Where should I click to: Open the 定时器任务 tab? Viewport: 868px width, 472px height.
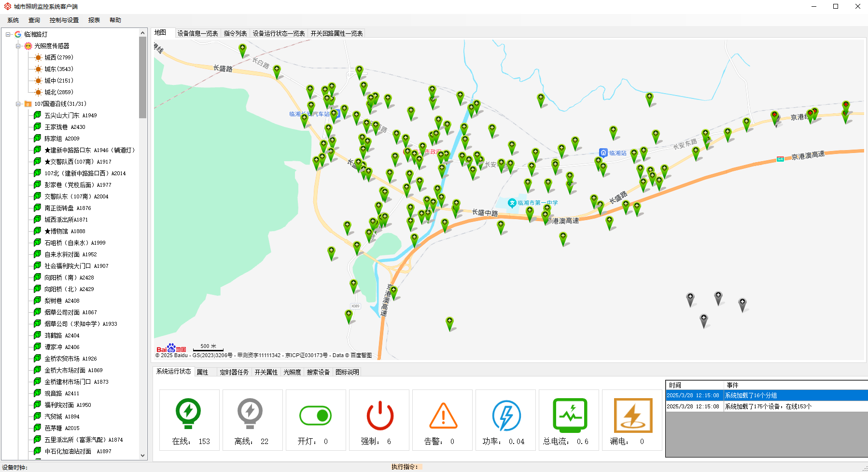tap(234, 372)
